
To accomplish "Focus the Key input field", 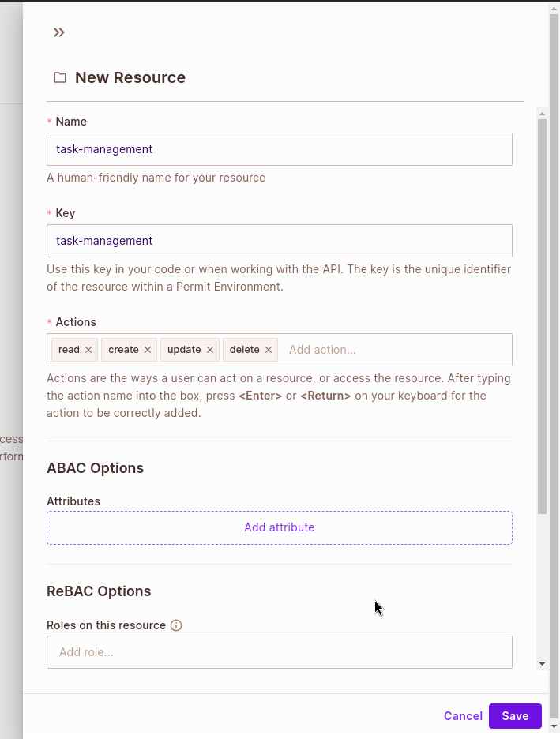I will [280, 241].
